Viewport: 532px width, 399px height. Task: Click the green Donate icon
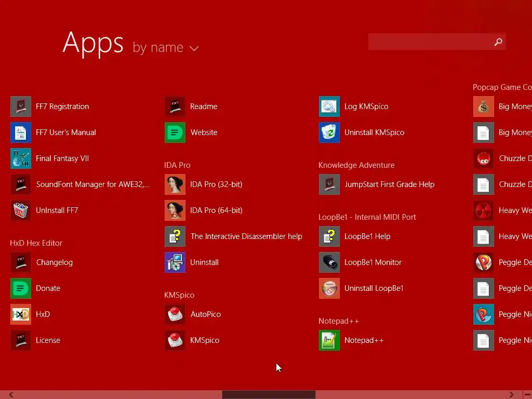pyautogui.click(x=21, y=288)
